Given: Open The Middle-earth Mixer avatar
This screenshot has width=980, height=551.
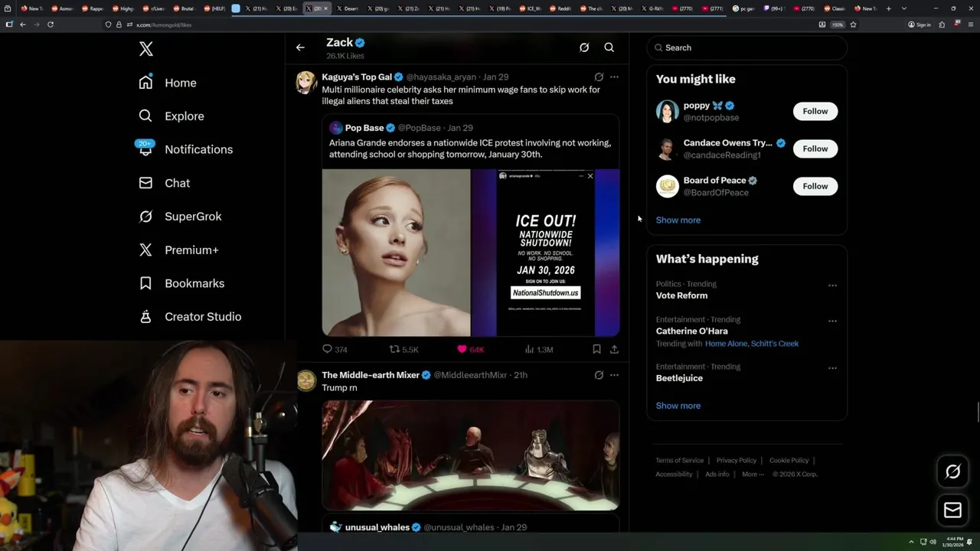Looking at the screenshot, I should [x=306, y=380].
